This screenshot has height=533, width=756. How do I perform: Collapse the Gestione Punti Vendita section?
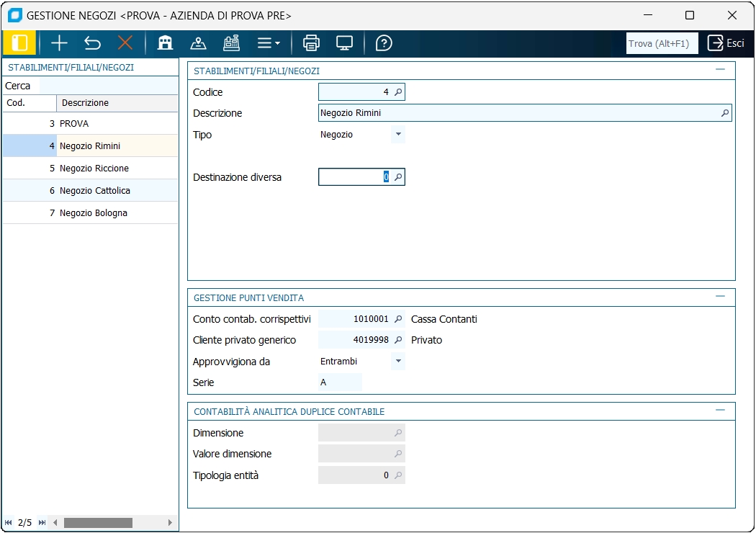click(720, 297)
